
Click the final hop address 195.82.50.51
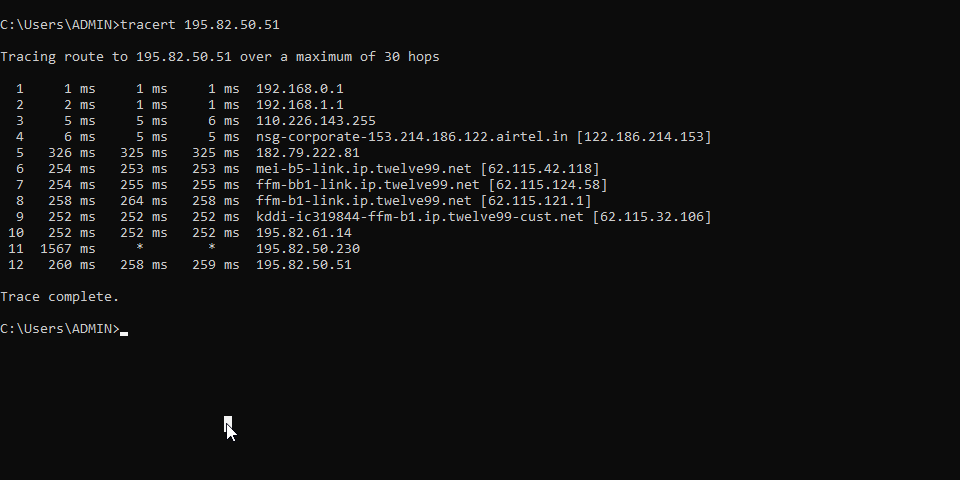(x=304, y=264)
